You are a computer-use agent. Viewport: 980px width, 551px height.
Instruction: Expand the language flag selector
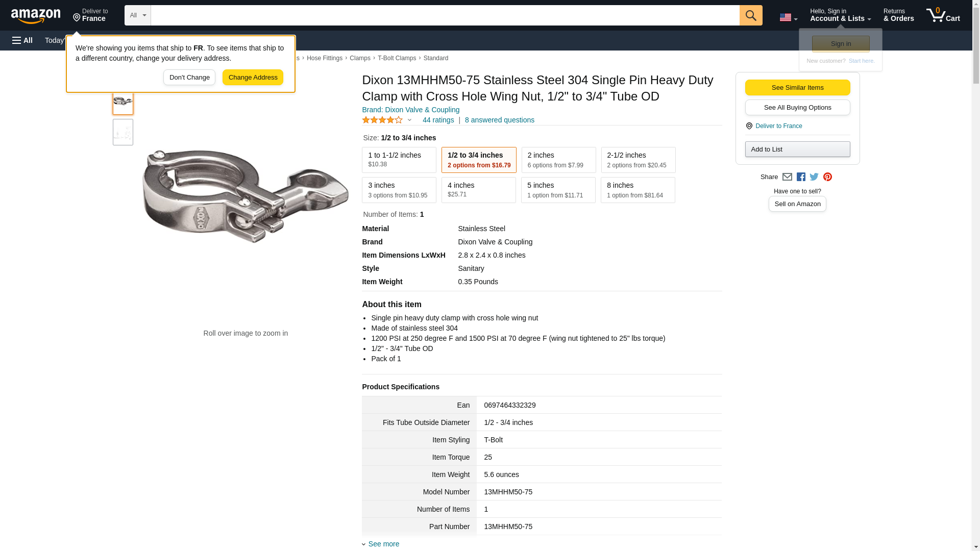coord(788,17)
